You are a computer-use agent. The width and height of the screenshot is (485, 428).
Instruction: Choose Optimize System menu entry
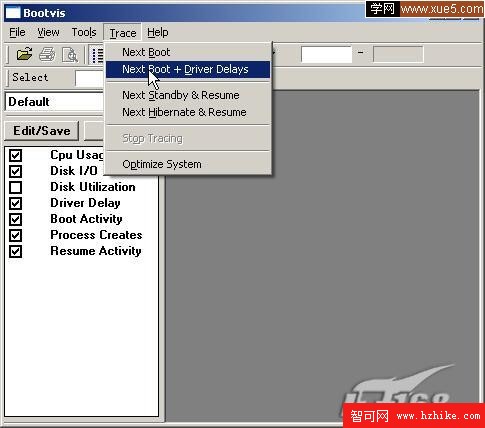(x=188, y=164)
